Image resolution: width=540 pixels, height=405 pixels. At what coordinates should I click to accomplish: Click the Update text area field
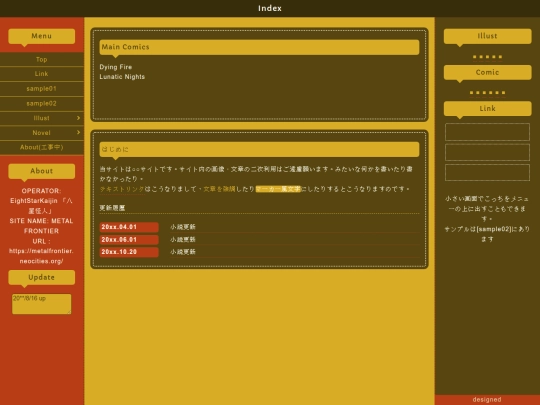click(42, 304)
